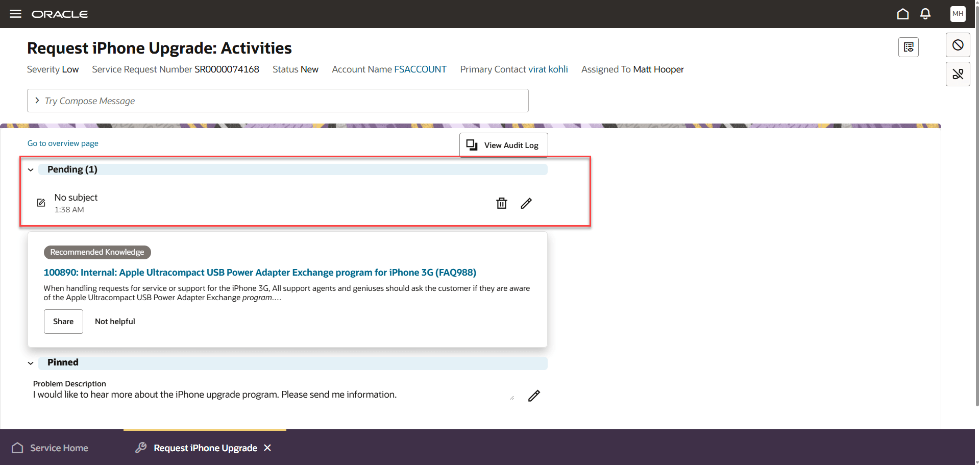Click the Severity Low value

pyautogui.click(x=70, y=69)
